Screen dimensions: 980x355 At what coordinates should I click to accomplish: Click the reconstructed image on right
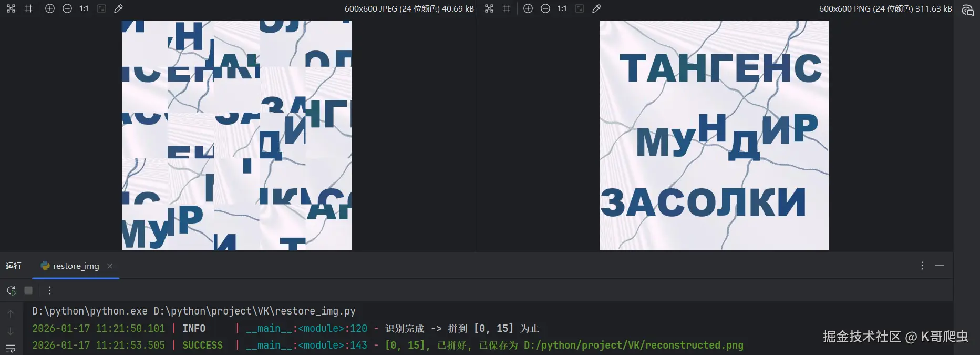point(714,135)
